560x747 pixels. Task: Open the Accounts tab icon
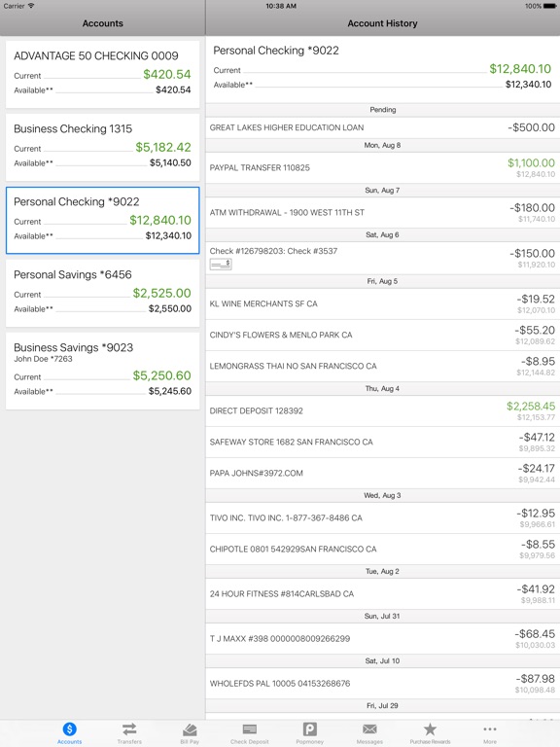coord(70,729)
